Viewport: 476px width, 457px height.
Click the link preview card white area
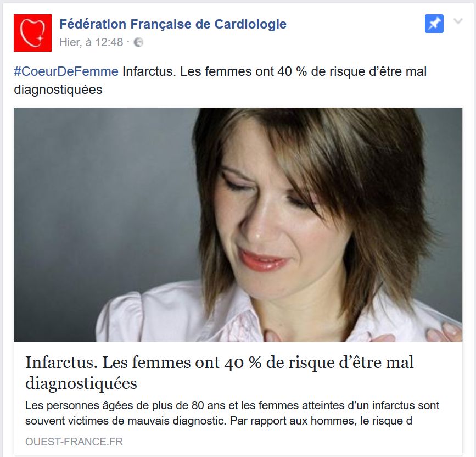238,398
